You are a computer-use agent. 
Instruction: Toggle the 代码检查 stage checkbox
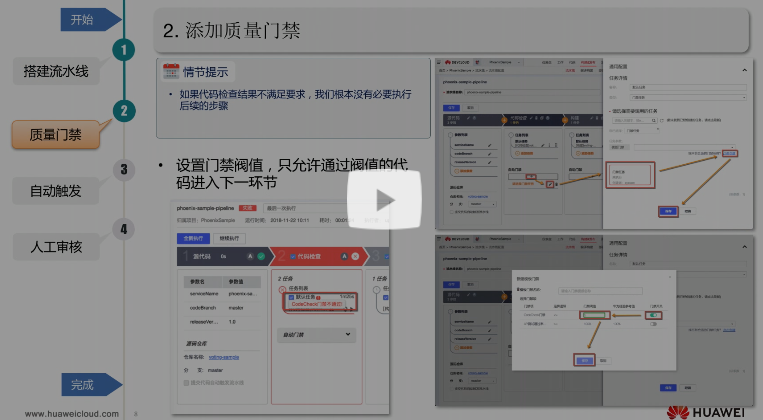(292, 256)
